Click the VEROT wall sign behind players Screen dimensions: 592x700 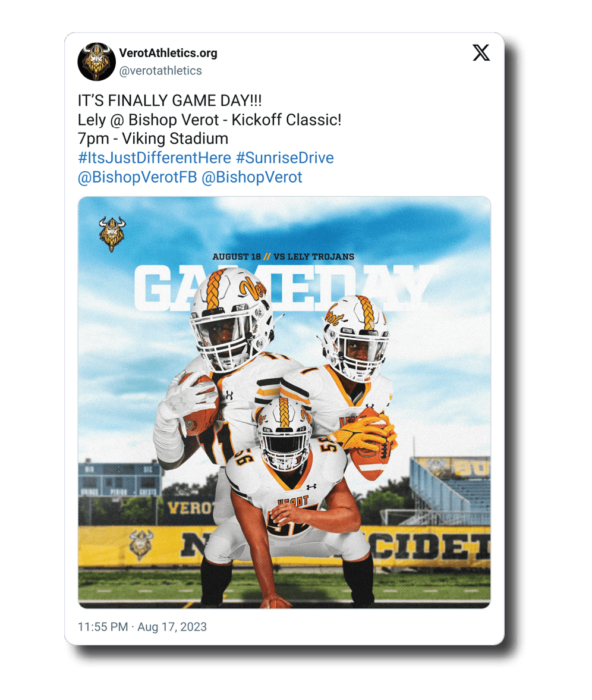pos(191,508)
